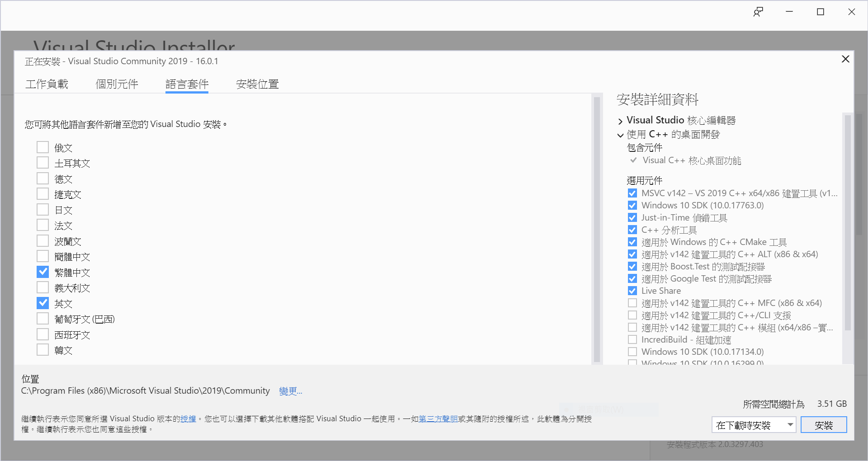The height and width of the screenshot is (461, 868).
Task: Select the 法文 language checkbox
Action: 43,225
